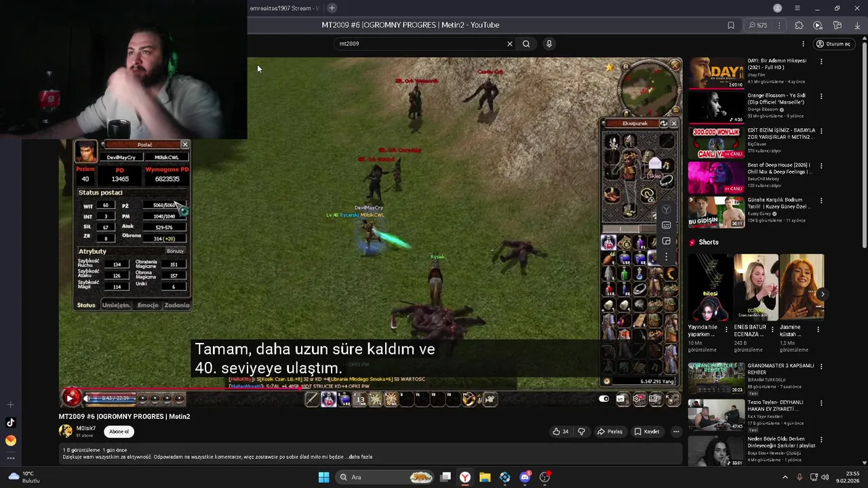868x488 pixels.
Task: Open YouTube settings three-dot menu beside Oturum aç
Action: point(803,44)
